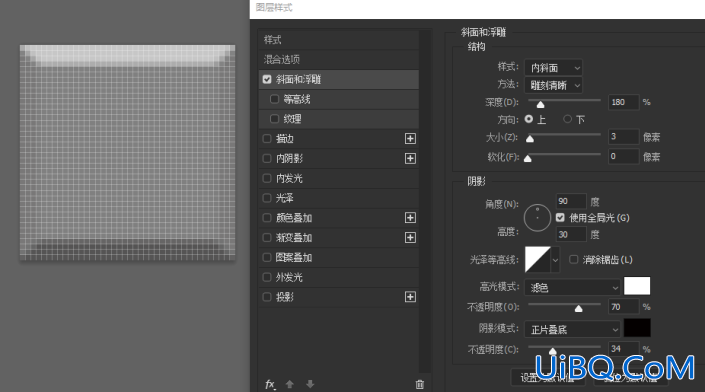Open the fx add-style menu icon
Screen dimensions: 705x392
(x=270, y=384)
